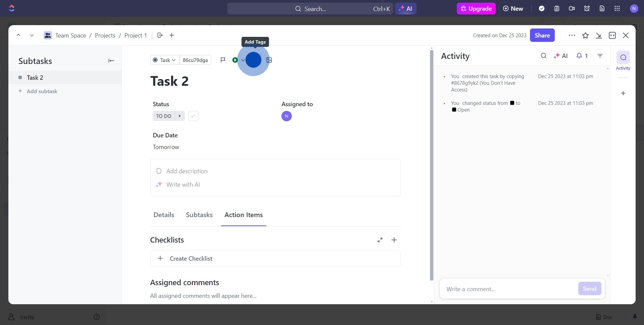The image size is (644, 325).
Task: Click the Write a comment field
Action: pos(508,289)
